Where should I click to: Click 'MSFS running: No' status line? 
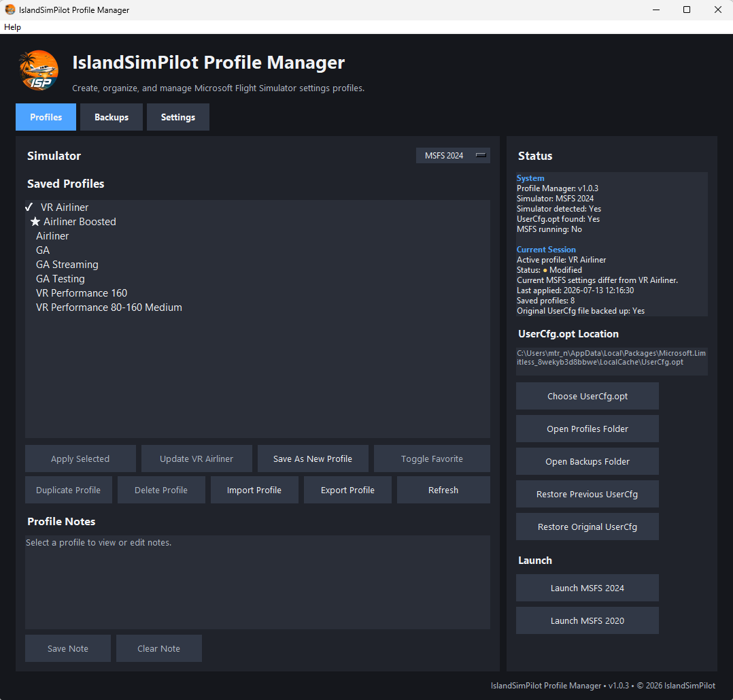point(549,229)
